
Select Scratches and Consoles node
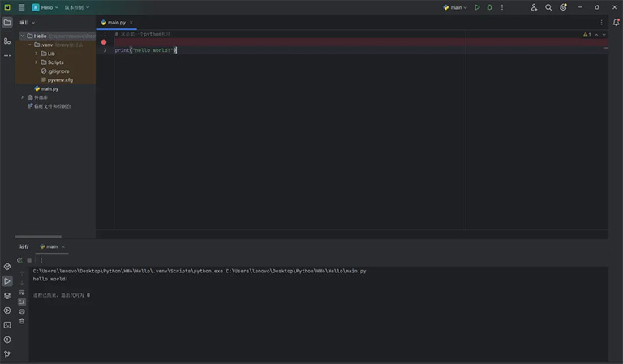49,106
